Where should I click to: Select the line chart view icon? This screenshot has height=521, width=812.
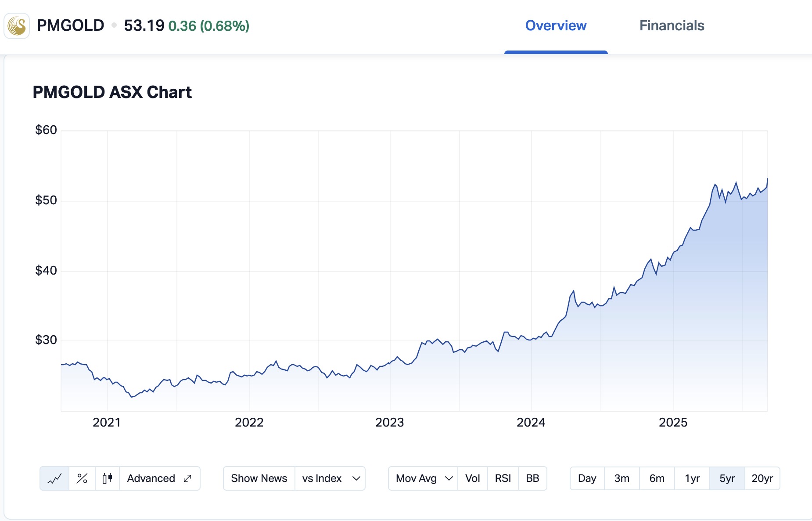point(54,478)
